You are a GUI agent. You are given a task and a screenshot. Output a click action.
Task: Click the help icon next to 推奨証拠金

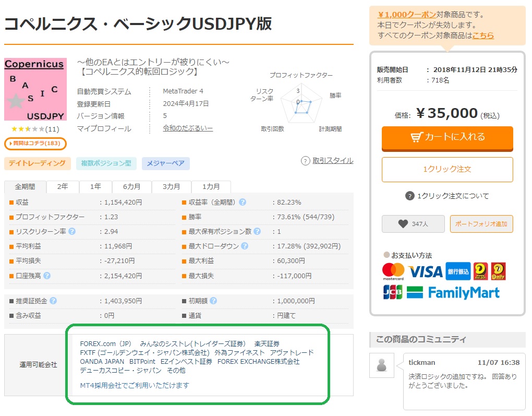click(53, 301)
